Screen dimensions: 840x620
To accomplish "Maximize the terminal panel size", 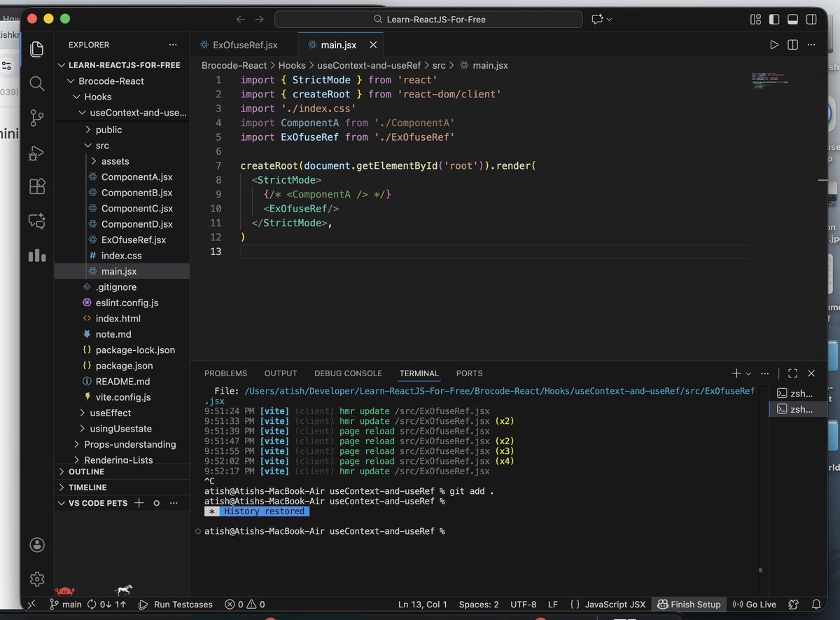I will click(792, 373).
